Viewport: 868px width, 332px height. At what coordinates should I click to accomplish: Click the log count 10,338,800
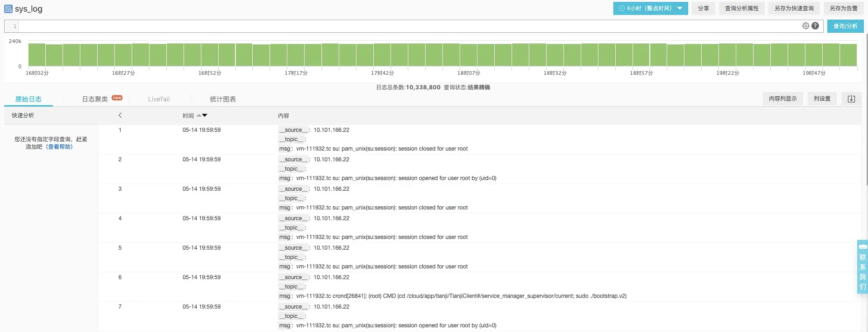423,87
